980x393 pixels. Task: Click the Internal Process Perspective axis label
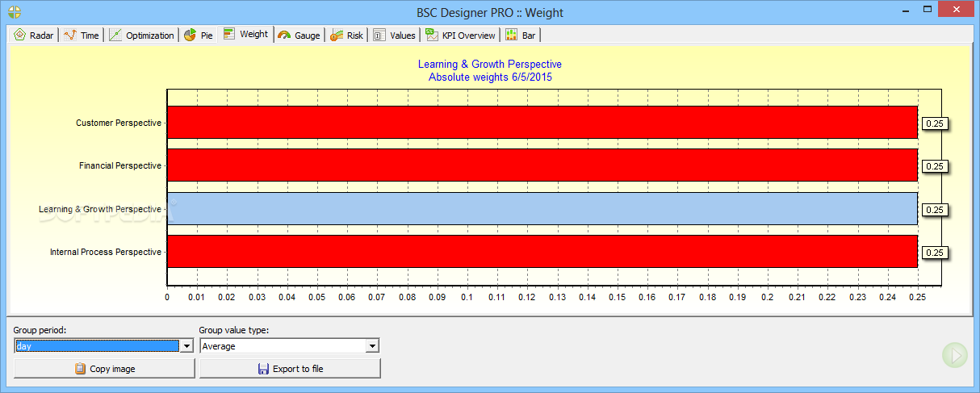106,252
